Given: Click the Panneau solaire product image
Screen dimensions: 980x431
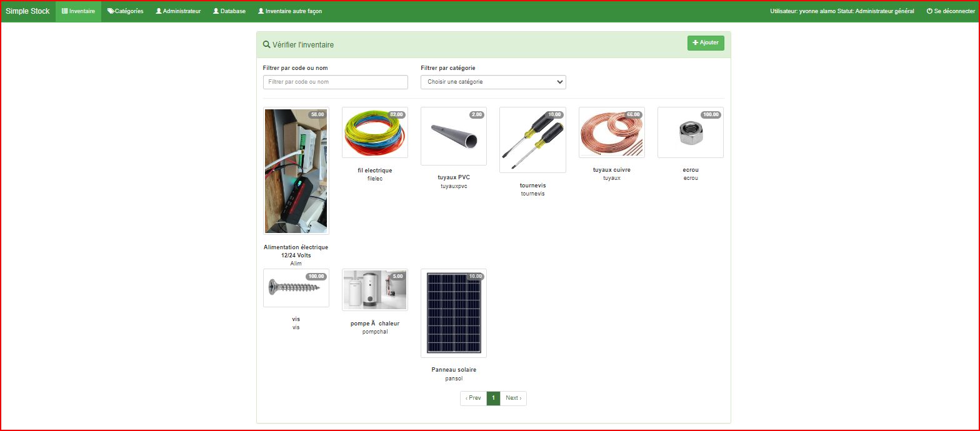Looking at the screenshot, I should coord(453,314).
